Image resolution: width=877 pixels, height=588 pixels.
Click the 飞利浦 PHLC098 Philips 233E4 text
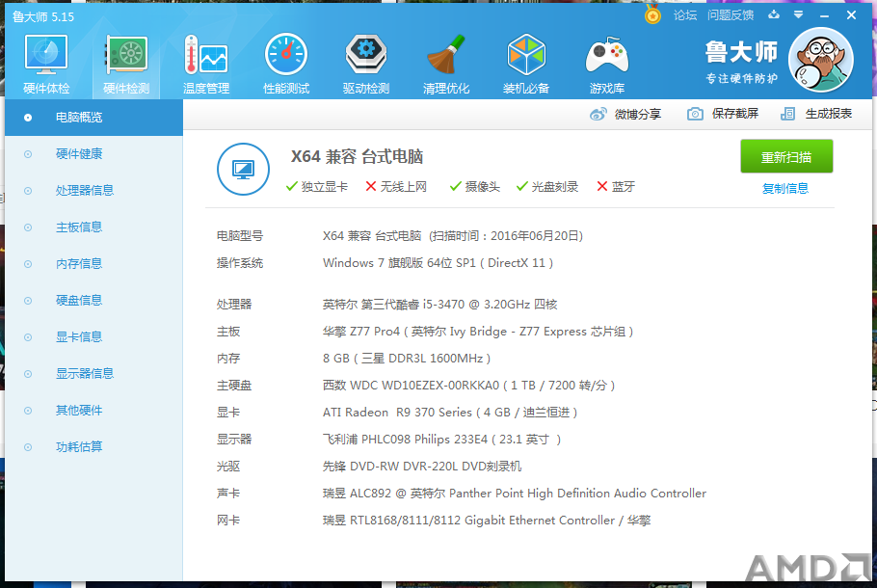441,440
